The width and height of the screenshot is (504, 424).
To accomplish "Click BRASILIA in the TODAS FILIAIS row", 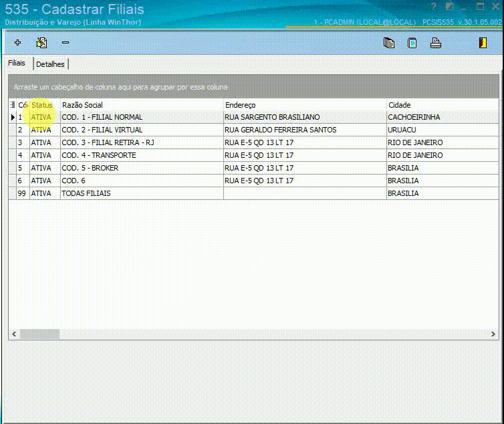I will [443, 193].
